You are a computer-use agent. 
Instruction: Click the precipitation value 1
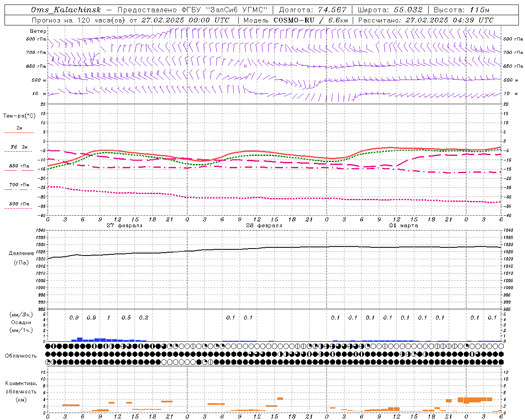coord(109,317)
